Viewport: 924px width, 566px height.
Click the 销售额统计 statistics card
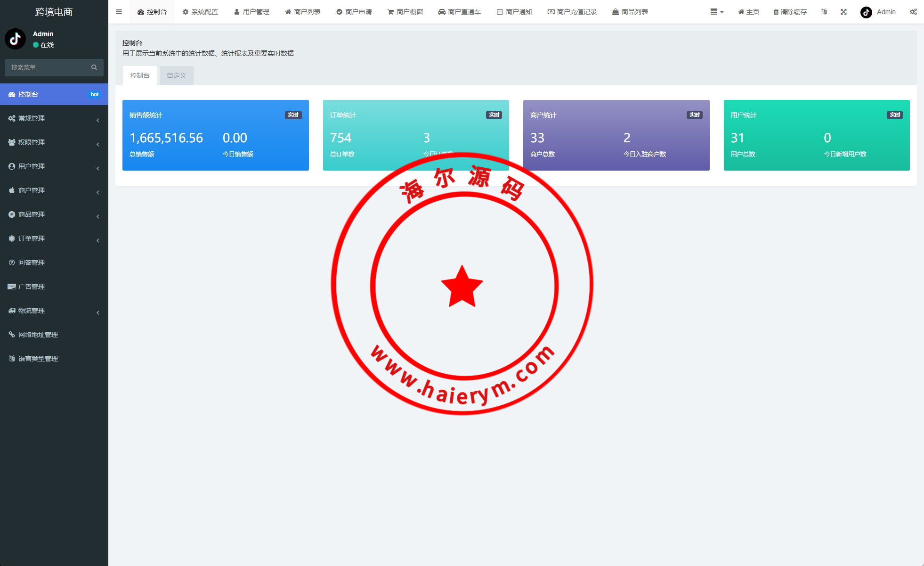tap(215, 135)
